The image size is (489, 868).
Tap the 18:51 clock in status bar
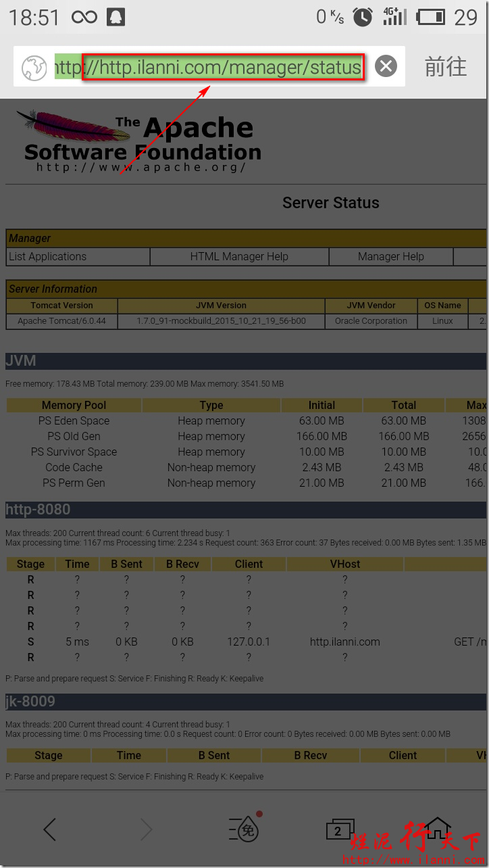point(34,18)
